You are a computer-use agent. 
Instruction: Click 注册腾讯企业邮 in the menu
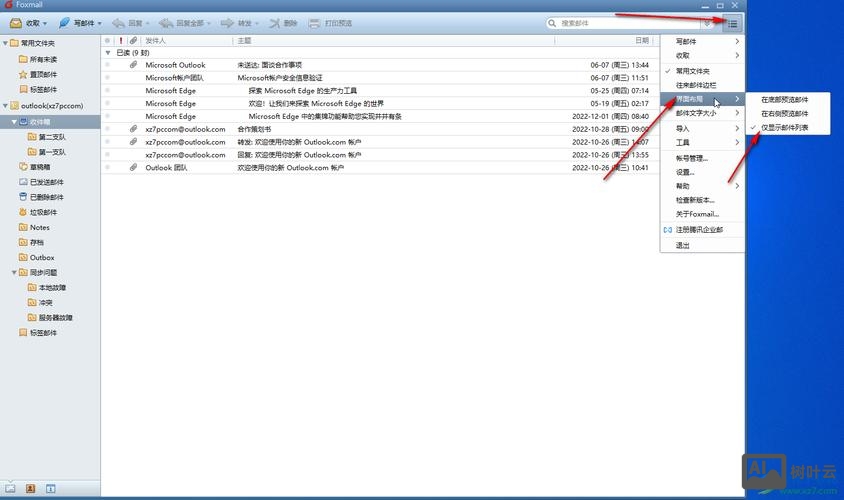[699, 230]
